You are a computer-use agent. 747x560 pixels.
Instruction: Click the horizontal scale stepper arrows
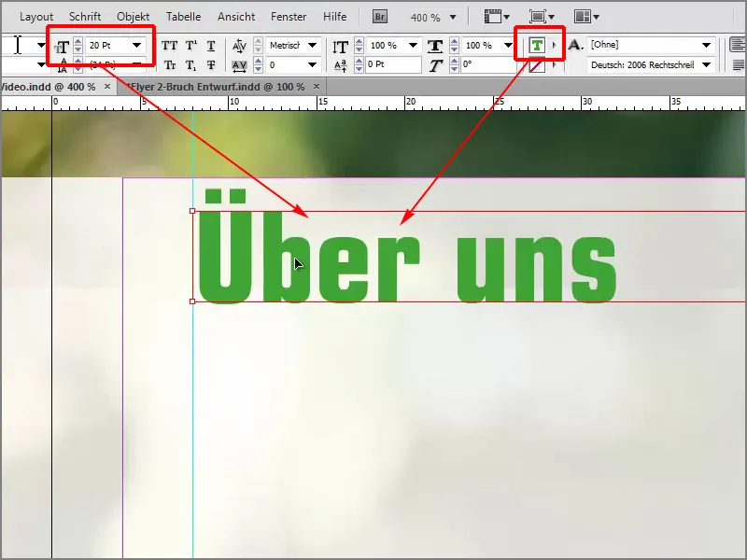tap(454, 45)
